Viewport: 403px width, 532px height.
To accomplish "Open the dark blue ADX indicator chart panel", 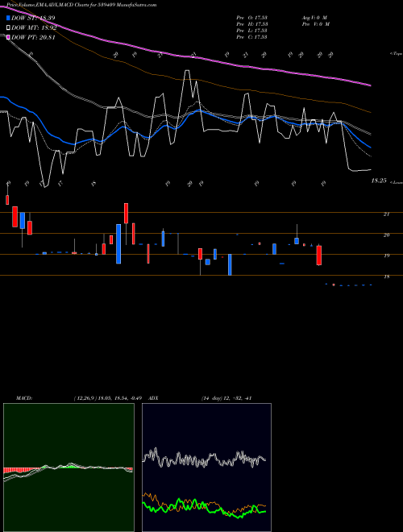I will (x=206, y=468).
